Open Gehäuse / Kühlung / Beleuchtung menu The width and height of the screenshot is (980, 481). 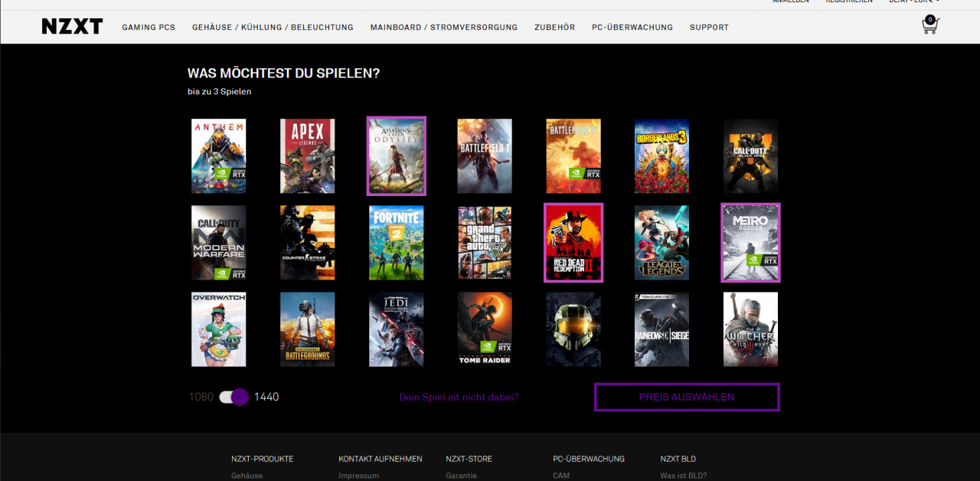coord(273,28)
